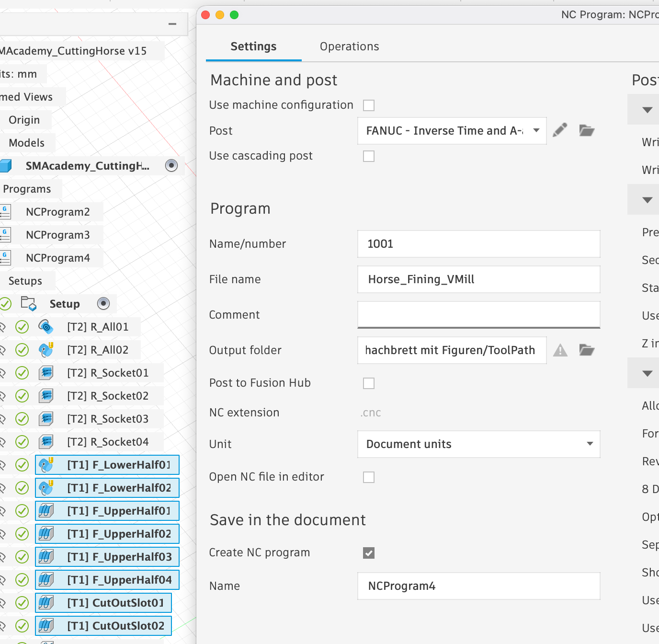Enable Use machine configuration checkbox
Image resolution: width=659 pixels, height=644 pixels.
click(x=369, y=105)
